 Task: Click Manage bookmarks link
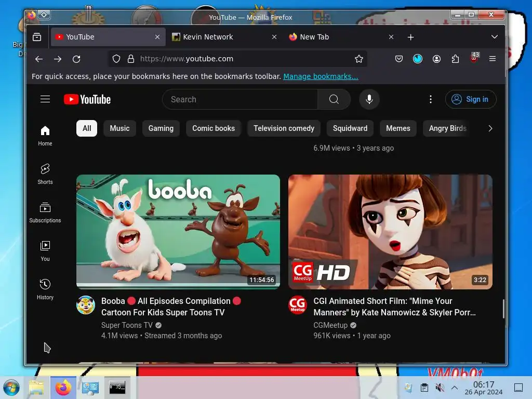321,76
